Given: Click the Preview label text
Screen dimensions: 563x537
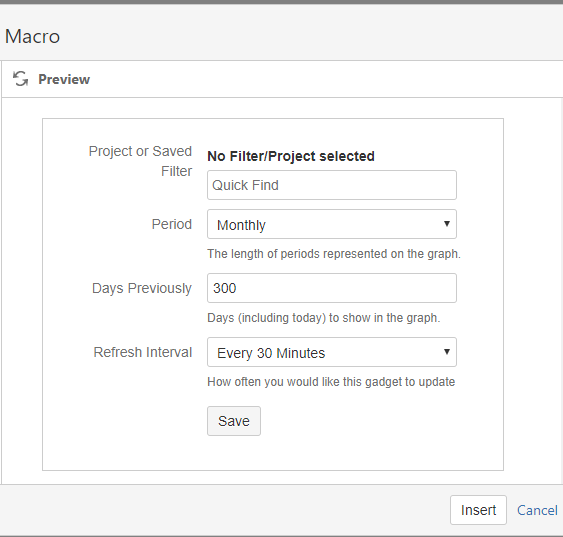Looking at the screenshot, I should pos(64,79).
